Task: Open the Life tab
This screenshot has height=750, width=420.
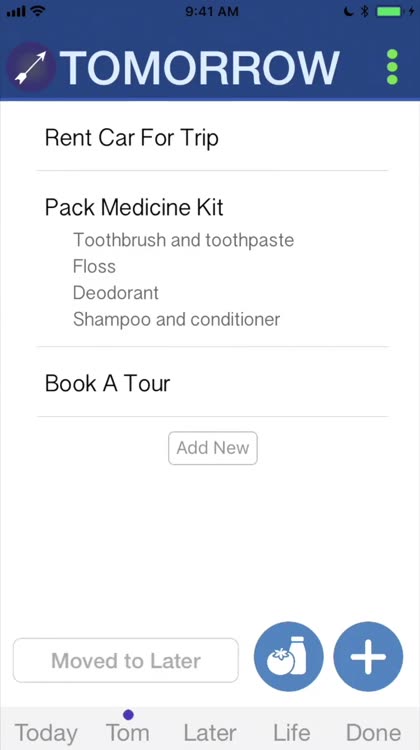Action: 291,732
